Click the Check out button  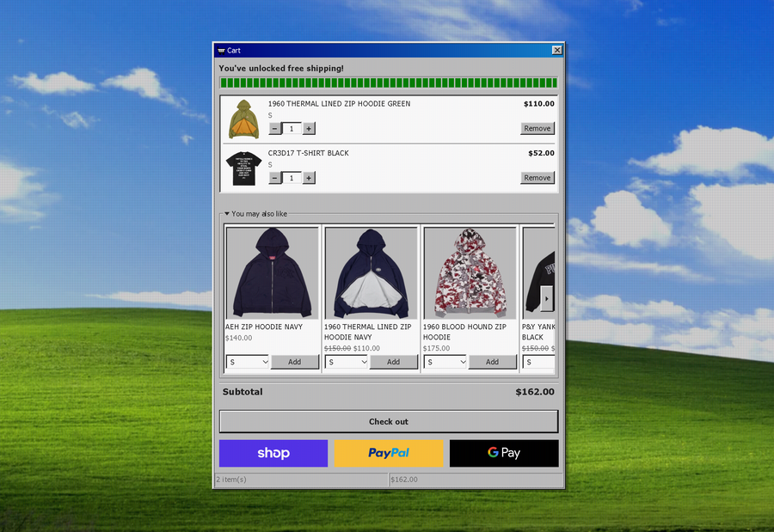[389, 421]
